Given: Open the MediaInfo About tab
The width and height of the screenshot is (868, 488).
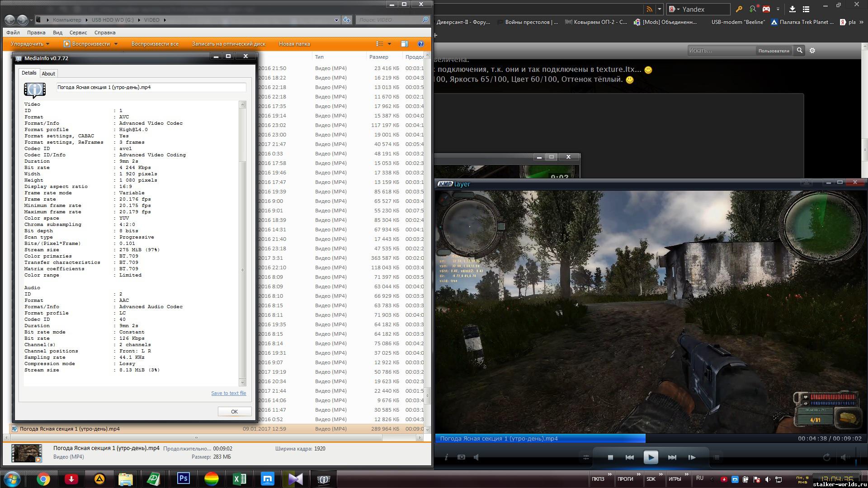Looking at the screenshot, I should [x=48, y=74].
